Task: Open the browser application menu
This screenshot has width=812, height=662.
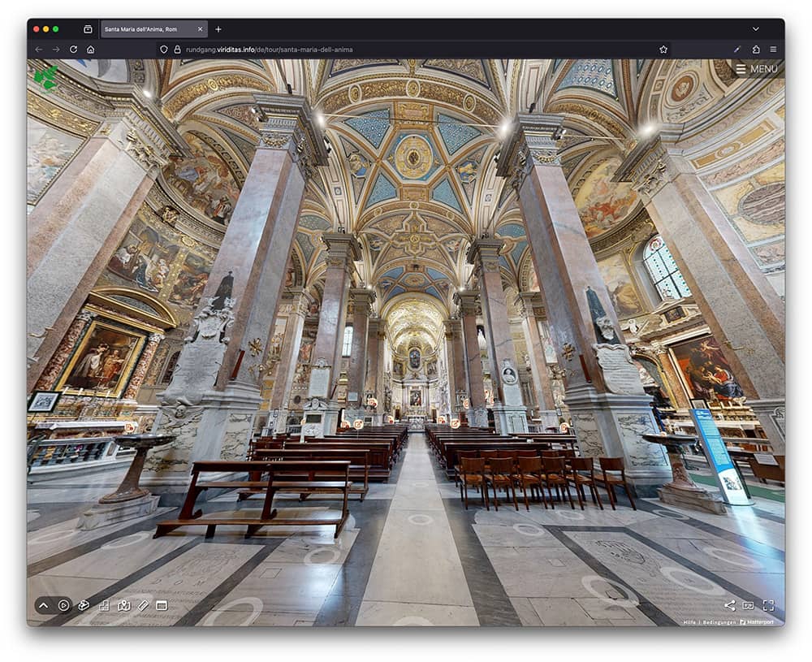Action: pos(773,50)
